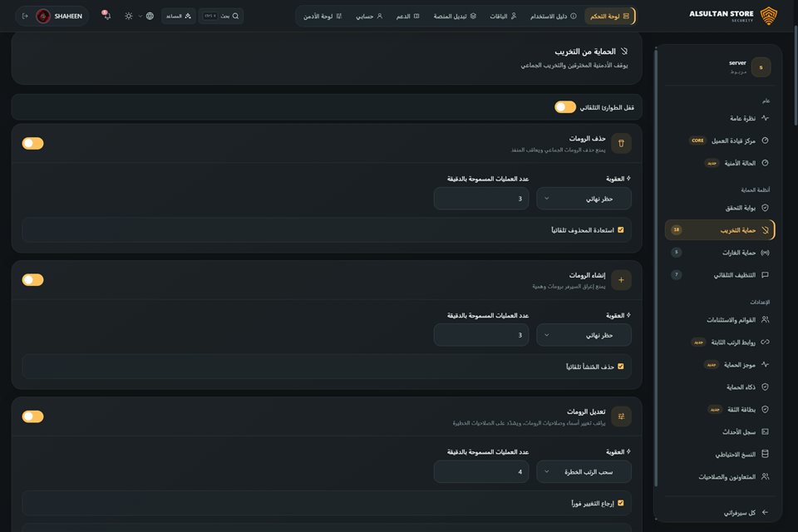Open الحالة الأمنية security status icon
The height and width of the screenshot is (532, 798).
(765, 163)
